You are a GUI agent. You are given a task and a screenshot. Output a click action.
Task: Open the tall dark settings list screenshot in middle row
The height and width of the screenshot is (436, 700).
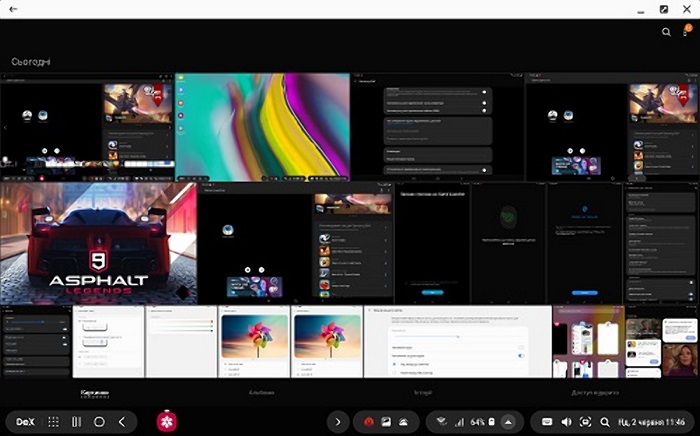coord(662,243)
